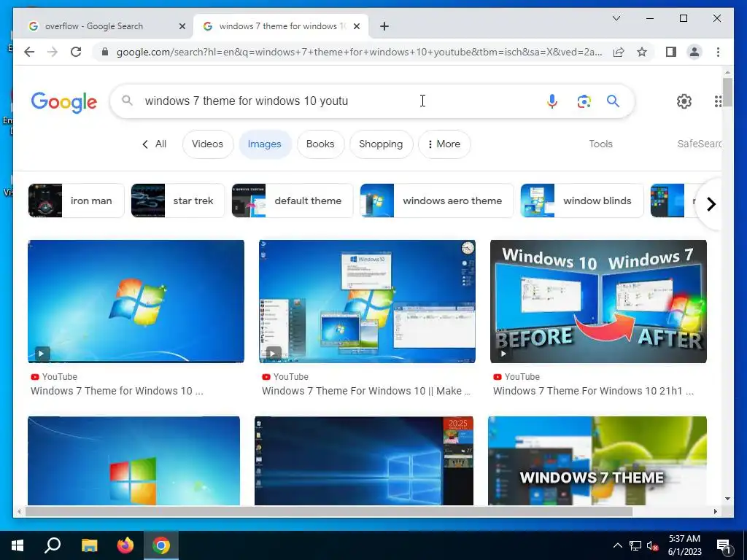Open a new tab with the plus button
Viewport: 747px width, 560px height.
(384, 26)
